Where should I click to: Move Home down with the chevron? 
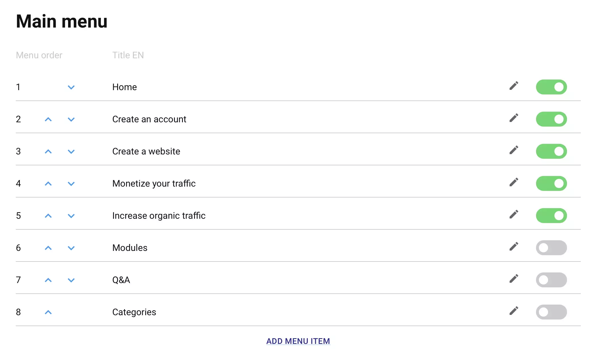(71, 87)
